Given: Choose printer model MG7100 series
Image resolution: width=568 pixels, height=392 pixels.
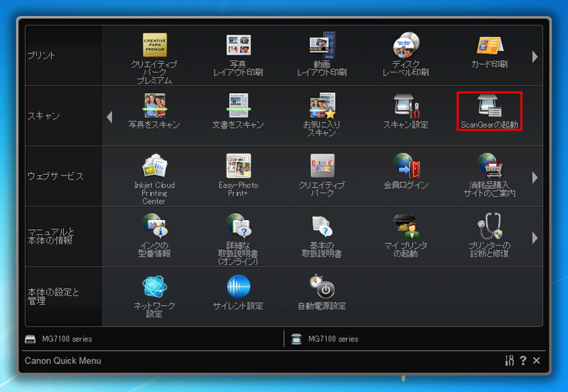Looking at the screenshot, I should 67,339.
